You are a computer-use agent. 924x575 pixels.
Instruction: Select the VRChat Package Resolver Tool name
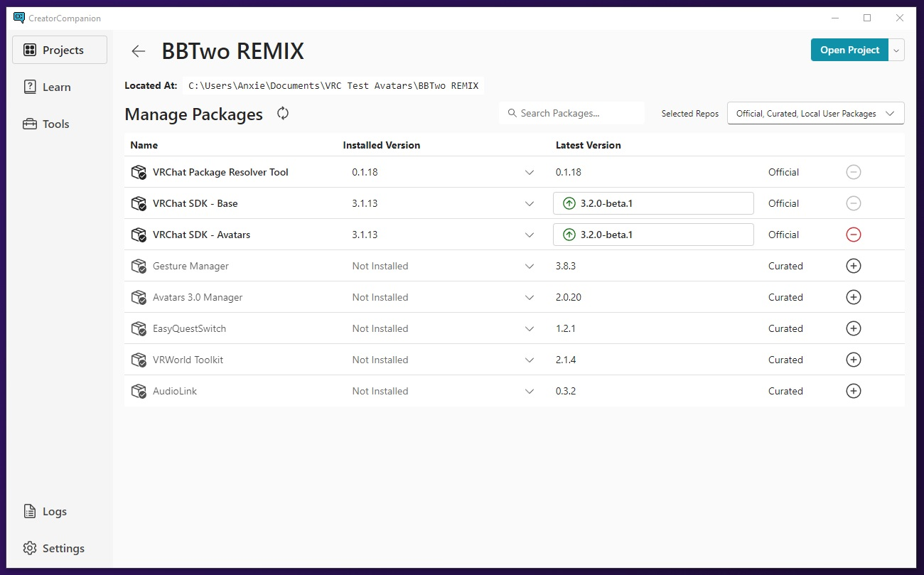[x=220, y=172]
